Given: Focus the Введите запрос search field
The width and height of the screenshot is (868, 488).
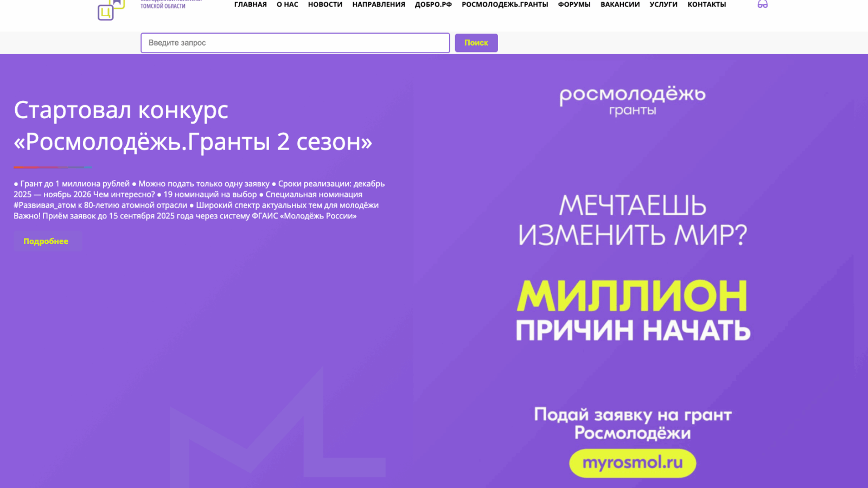Looking at the screenshot, I should (x=295, y=43).
